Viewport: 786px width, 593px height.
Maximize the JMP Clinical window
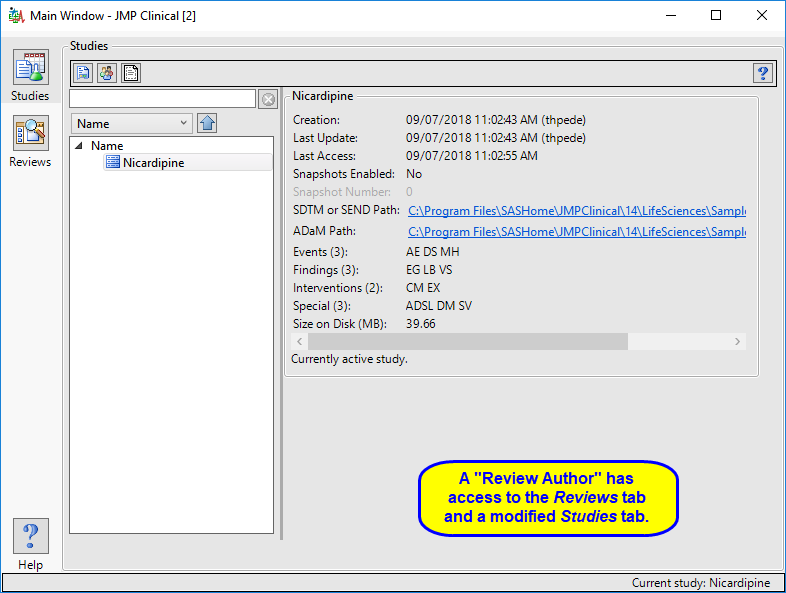[x=716, y=16]
